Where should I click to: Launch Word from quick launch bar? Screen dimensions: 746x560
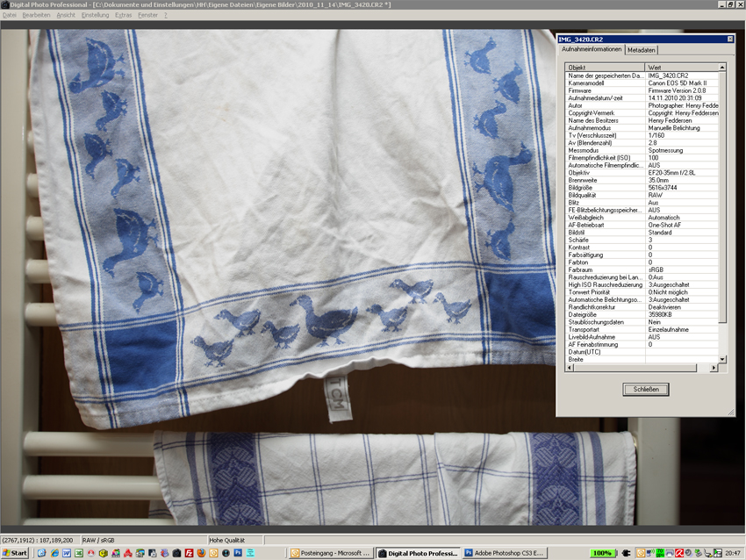(67, 553)
